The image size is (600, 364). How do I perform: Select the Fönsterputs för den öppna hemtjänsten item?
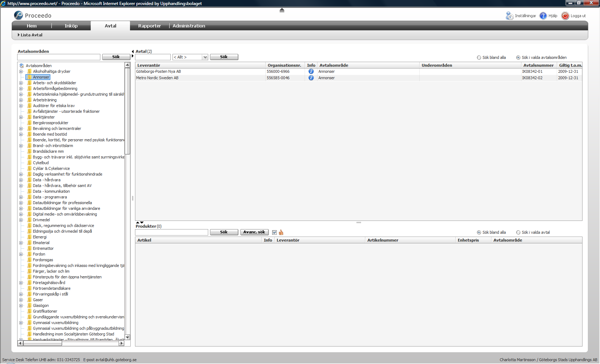pos(67,277)
